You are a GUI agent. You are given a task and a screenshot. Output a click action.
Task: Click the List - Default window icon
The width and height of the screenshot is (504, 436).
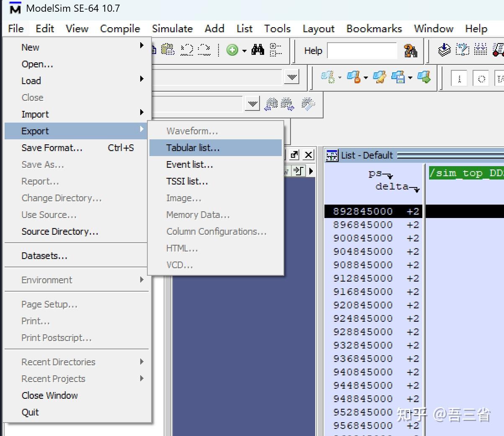coord(332,156)
